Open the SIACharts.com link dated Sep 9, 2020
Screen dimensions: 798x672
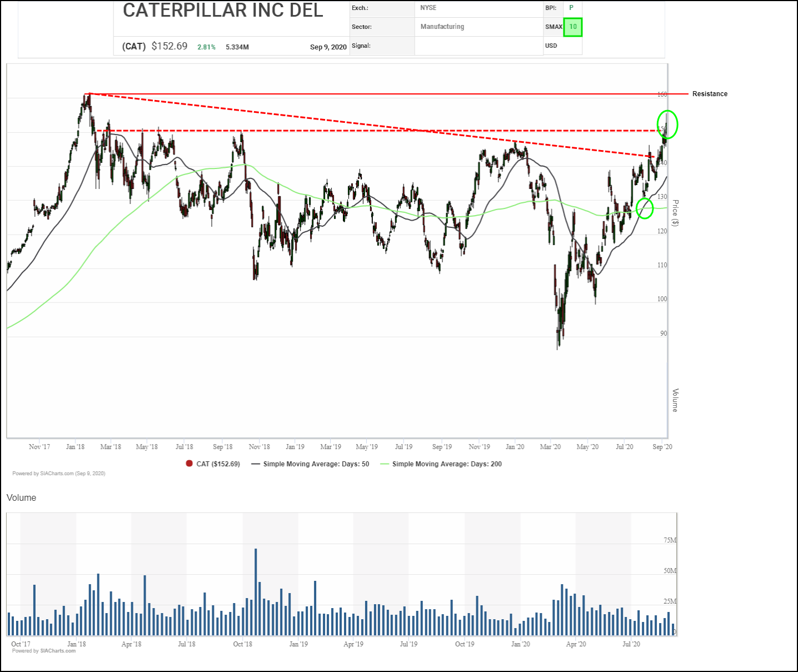pos(59,474)
